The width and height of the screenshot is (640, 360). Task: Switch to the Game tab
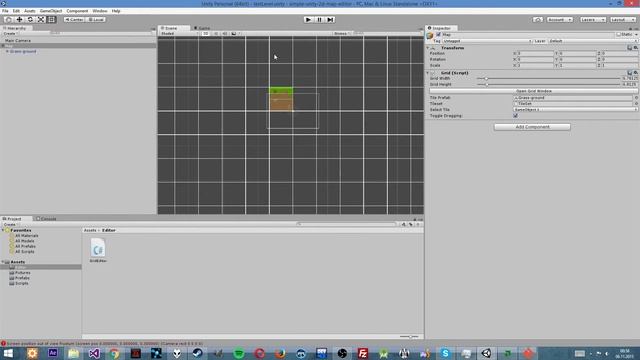[202, 28]
